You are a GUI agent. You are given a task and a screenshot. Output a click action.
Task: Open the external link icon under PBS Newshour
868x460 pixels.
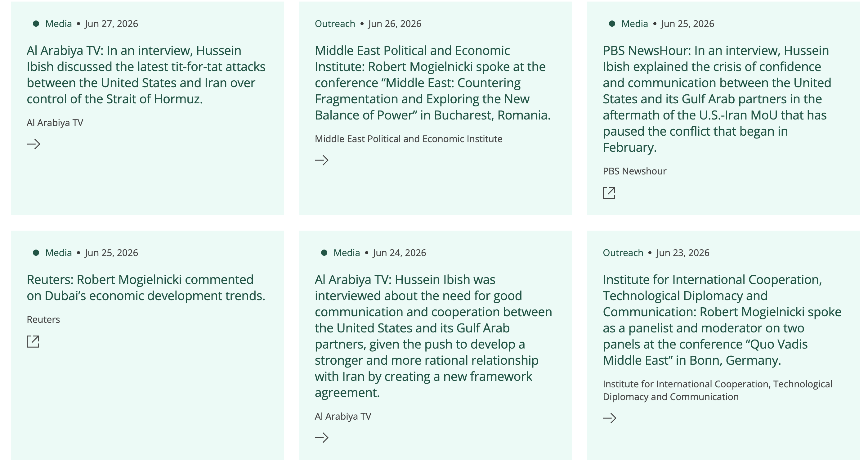pos(609,193)
